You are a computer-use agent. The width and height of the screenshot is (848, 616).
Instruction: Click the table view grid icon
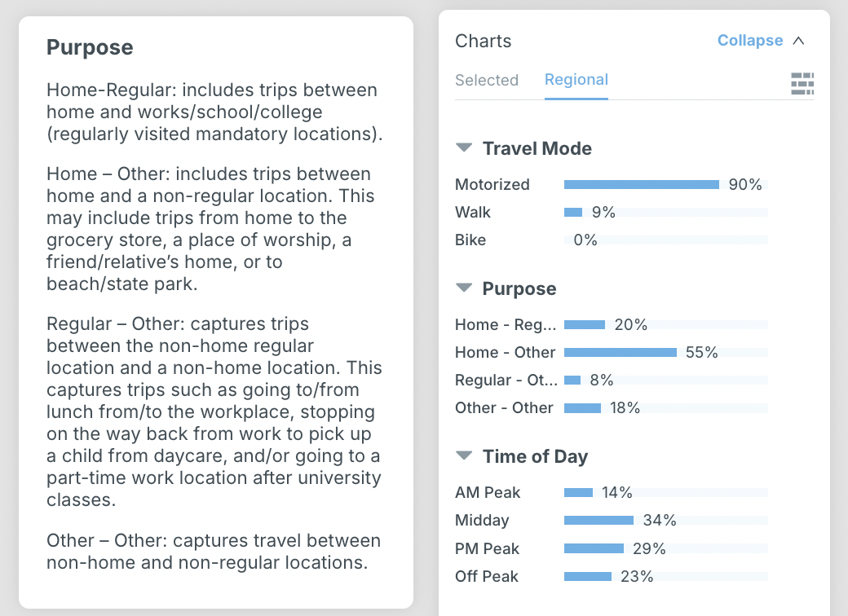pos(802,83)
